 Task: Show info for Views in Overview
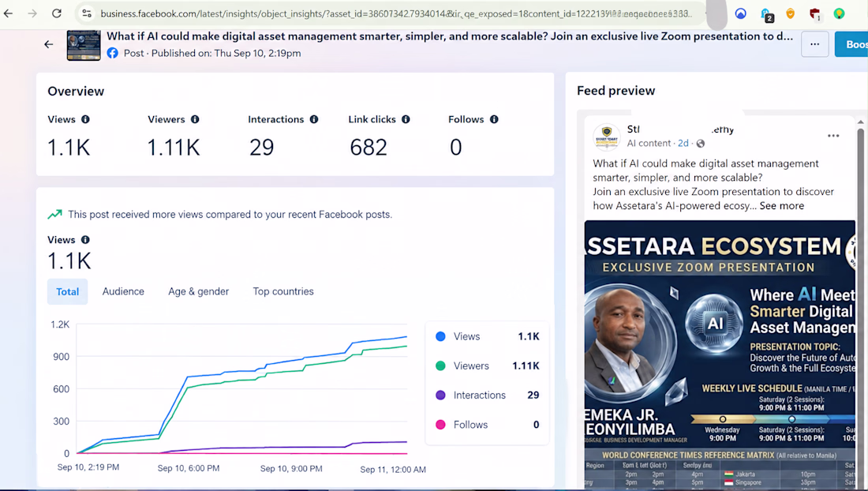(x=85, y=119)
